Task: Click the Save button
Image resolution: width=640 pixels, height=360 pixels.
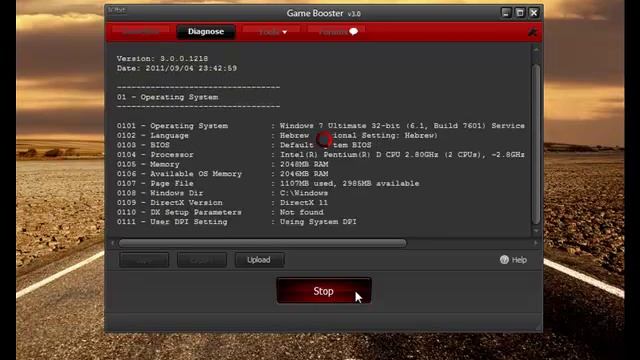Action: 144,260
